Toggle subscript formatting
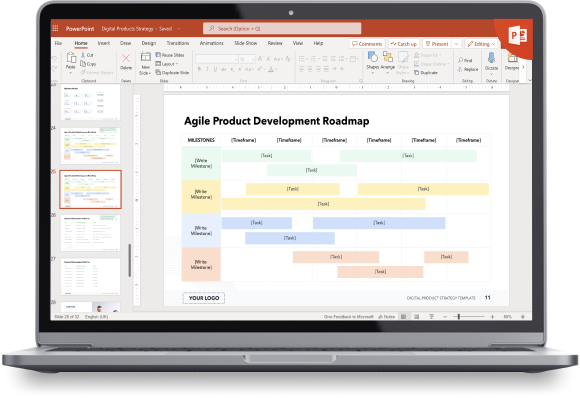This screenshot has height=398, width=580. [x=232, y=69]
